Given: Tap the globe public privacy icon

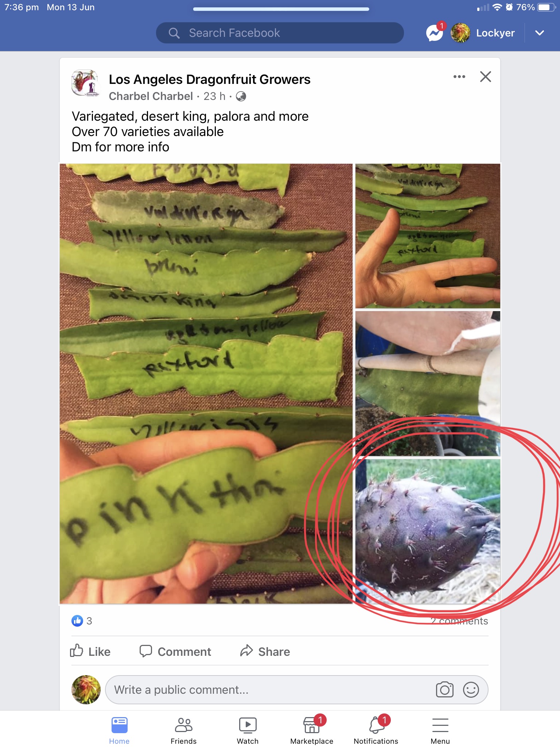Looking at the screenshot, I should pyautogui.click(x=241, y=96).
